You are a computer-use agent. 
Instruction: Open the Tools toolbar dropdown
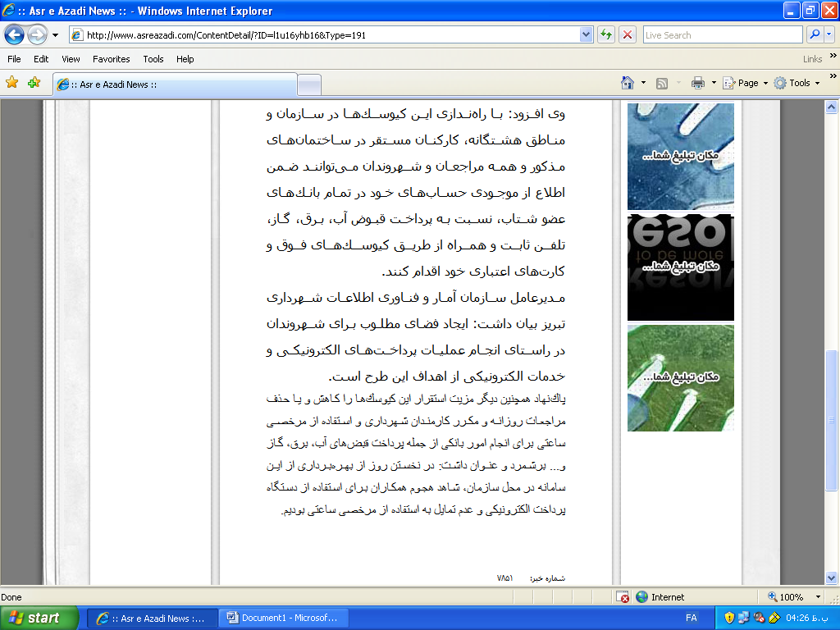pyautogui.click(x=799, y=83)
